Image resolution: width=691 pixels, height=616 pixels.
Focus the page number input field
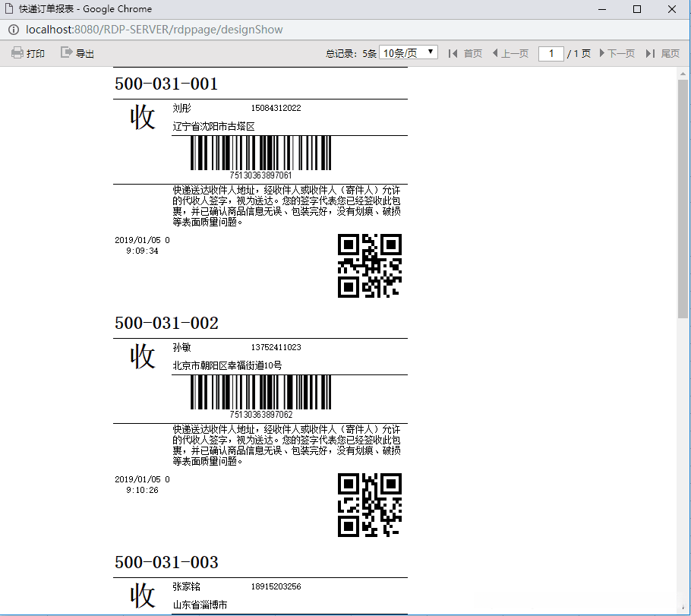[551, 54]
